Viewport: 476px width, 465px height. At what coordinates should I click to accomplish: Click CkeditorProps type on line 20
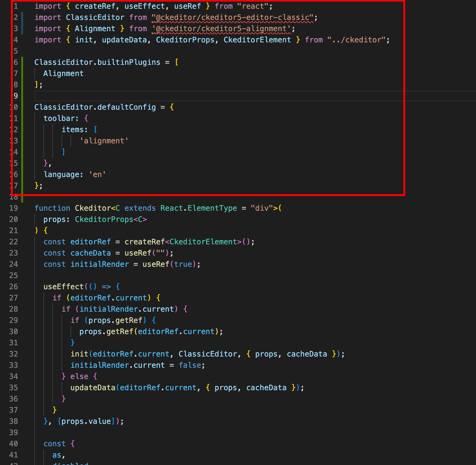[104, 219]
